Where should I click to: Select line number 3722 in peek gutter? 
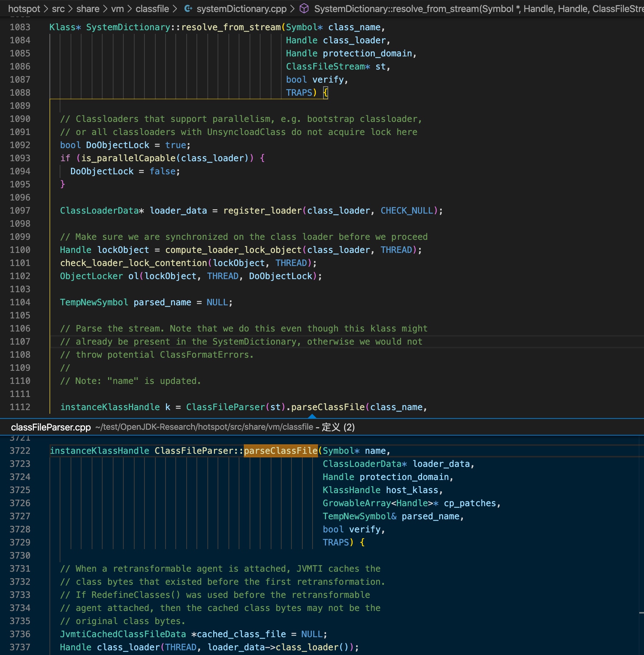tap(20, 451)
